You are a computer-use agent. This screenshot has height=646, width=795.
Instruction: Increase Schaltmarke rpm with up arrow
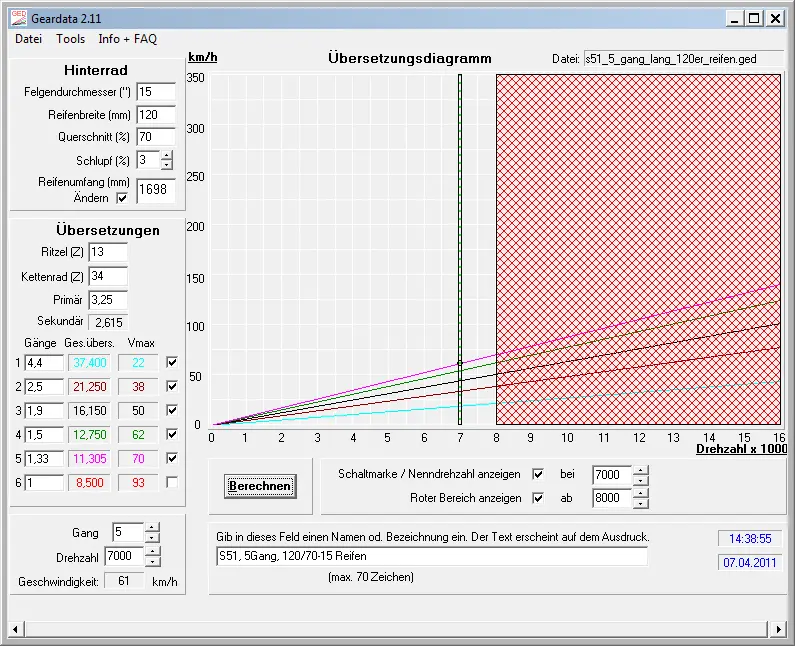[x=641, y=469]
